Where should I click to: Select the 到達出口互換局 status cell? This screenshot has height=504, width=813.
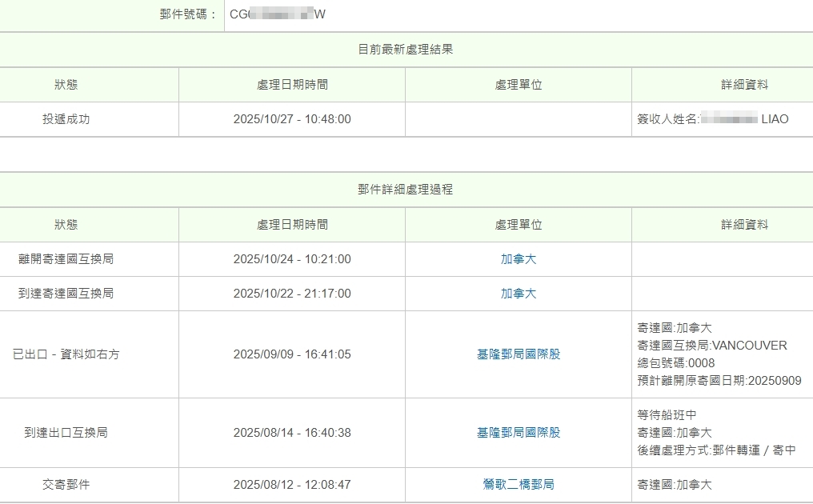tap(66, 433)
